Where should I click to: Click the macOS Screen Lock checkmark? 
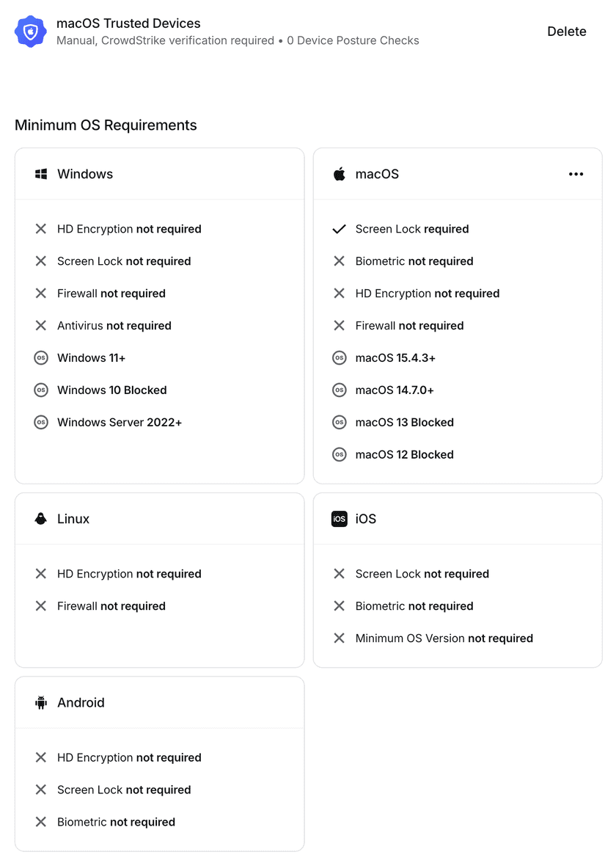pyautogui.click(x=339, y=229)
